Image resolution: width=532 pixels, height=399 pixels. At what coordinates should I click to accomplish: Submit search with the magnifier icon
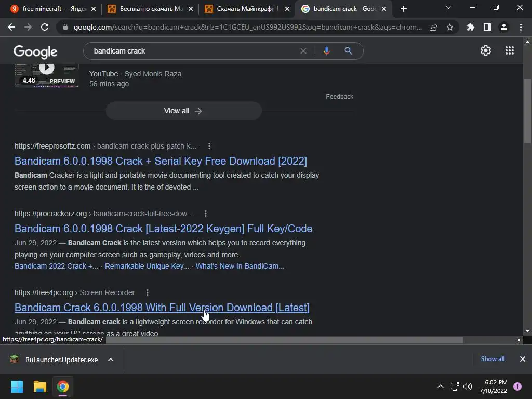pos(348,51)
